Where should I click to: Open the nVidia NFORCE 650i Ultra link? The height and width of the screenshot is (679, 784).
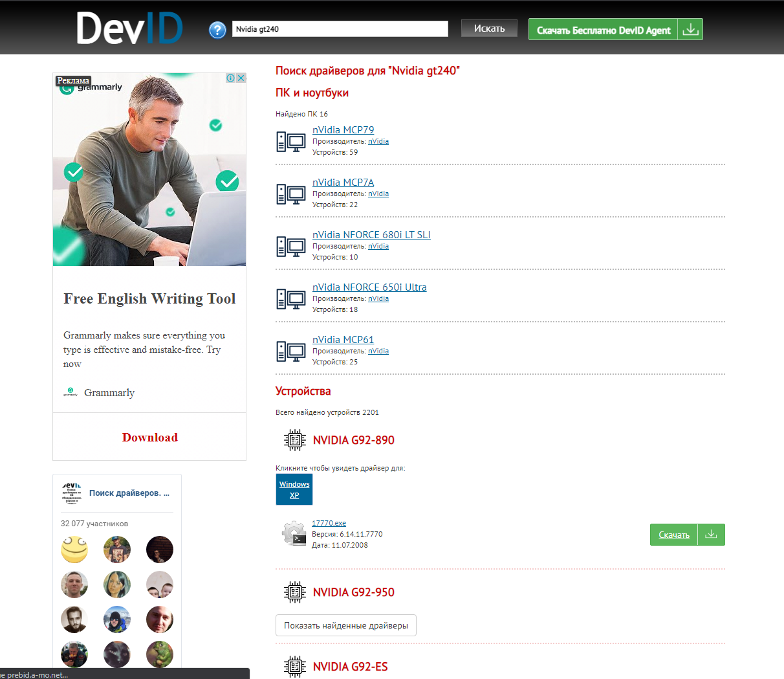(x=369, y=287)
